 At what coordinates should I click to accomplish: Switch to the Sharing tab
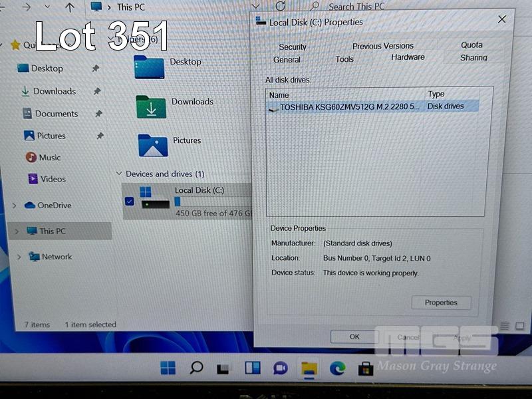tap(473, 58)
